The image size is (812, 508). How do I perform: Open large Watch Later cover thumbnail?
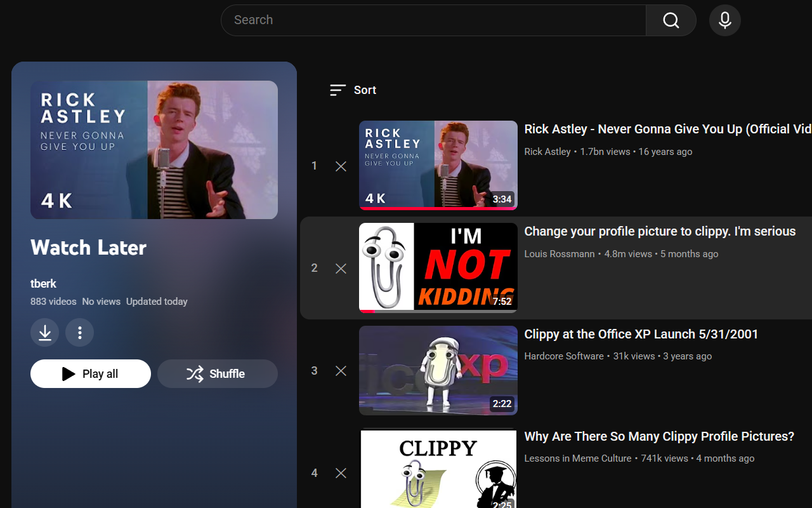(154, 150)
